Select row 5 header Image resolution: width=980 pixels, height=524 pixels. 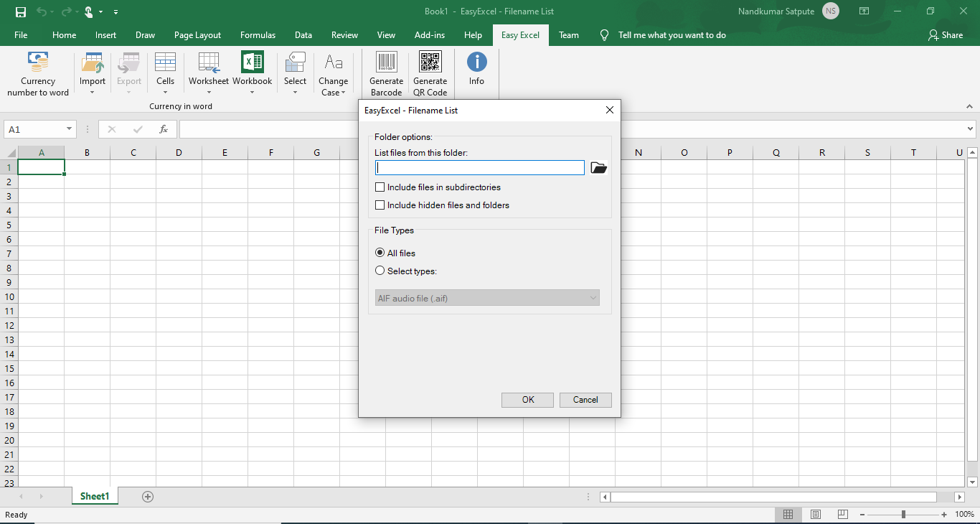pos(10,225)
